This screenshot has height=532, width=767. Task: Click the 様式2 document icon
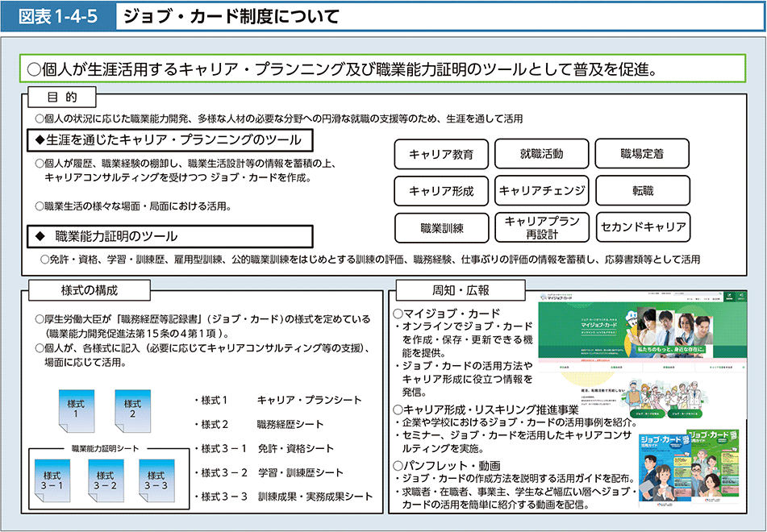[x=131, y=409]
